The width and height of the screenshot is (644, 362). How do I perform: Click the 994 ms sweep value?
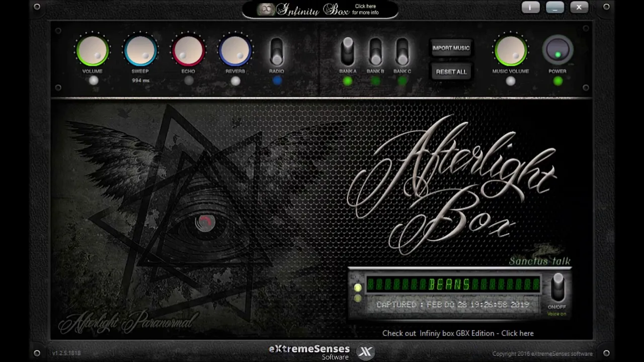pos(140,80)
